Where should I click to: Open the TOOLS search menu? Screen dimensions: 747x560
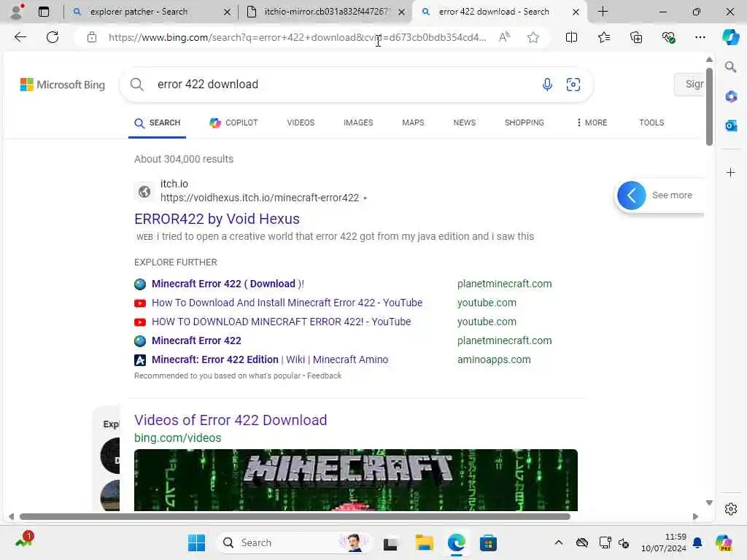pos(651,122)
